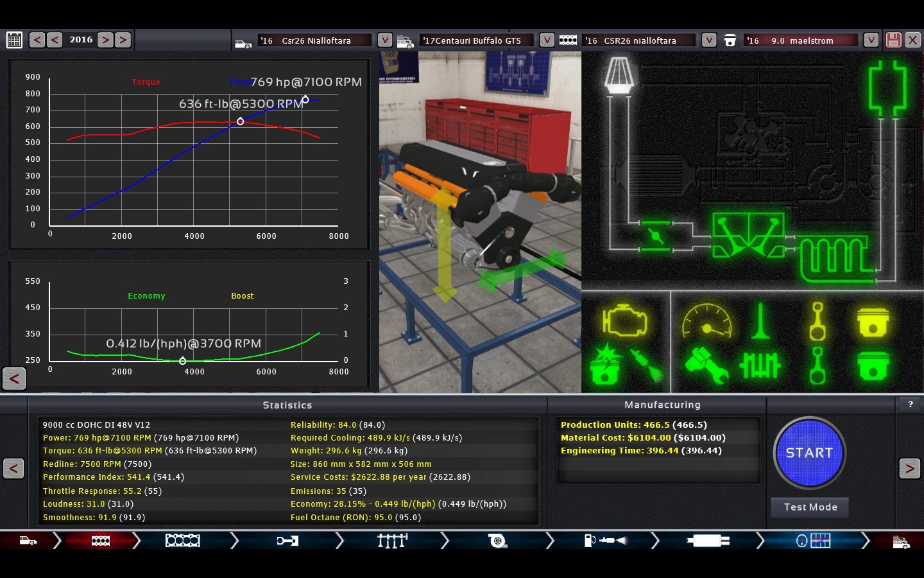This screenshot has height=578, width=924.
Task: Click the check engine warning icon
Action: pos(624,320)
